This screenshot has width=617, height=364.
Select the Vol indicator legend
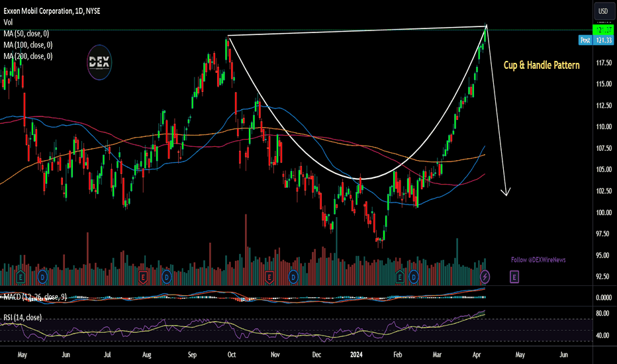[x=8, y=23]
